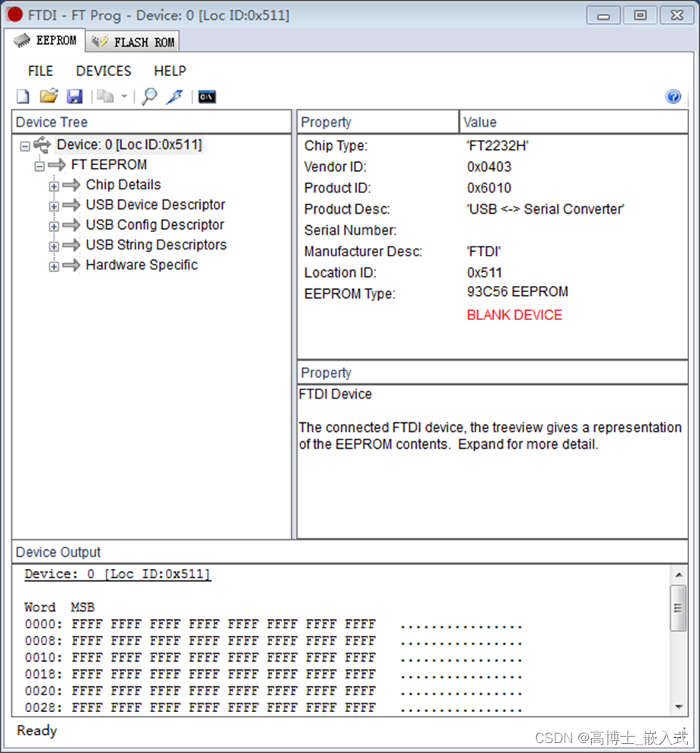Minimize the FT Prog window
The width and height of the screenshot is (700, 753).
click(603, 15)
